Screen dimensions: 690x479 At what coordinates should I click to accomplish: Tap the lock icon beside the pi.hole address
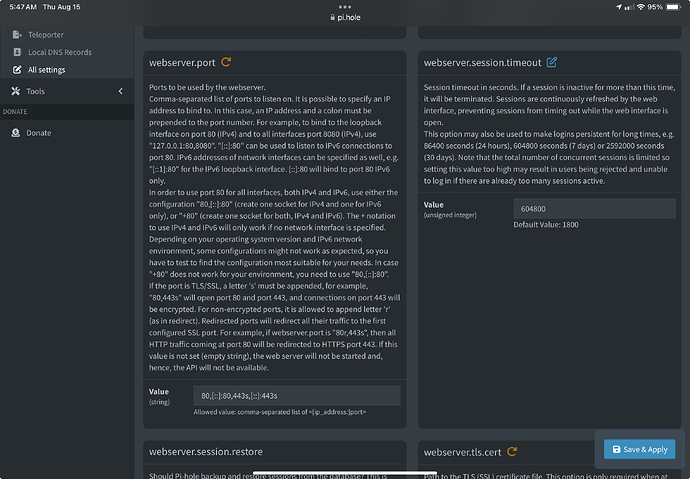click(x=332, y=19)
